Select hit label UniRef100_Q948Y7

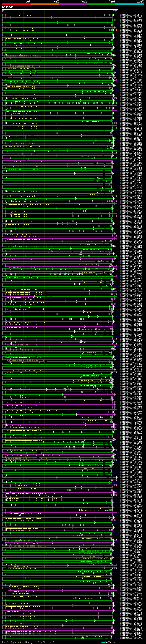point(131,138)
